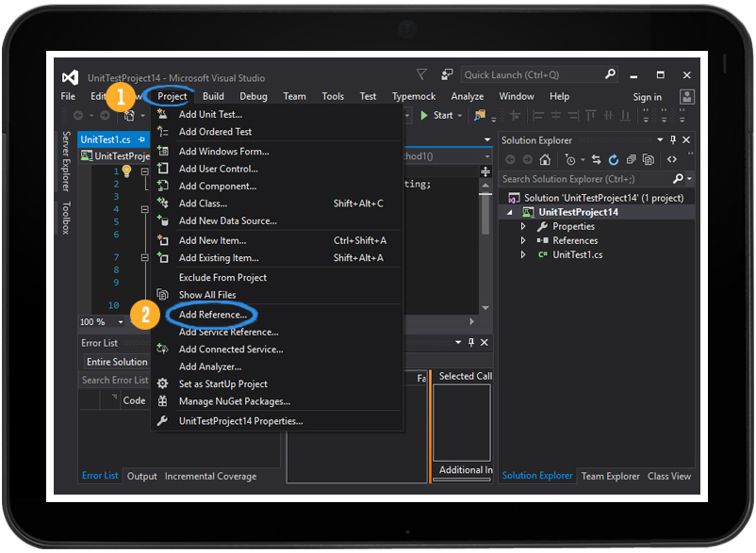Screen dimensions: 756x553
Task: Open the Pending Changes Filter dropdown arrow
Action: pos(583,160)
